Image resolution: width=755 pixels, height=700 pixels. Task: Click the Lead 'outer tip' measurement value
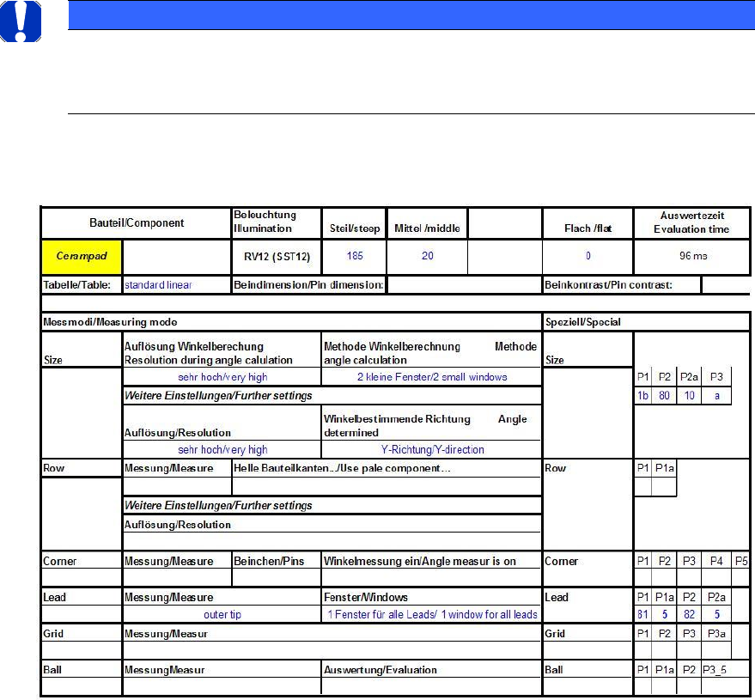(222, 614)
